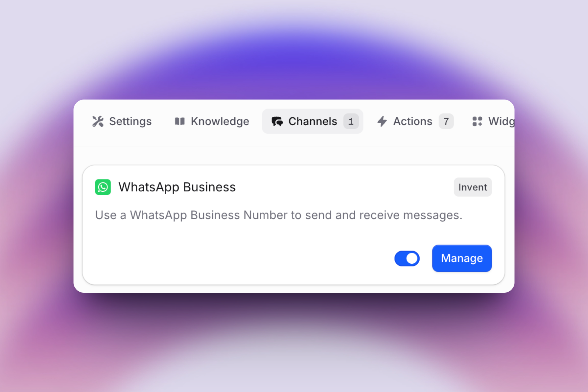Image resolution: width=588 pixels, height=392 pixels.
Task: Disable the WhatsApp Business channel toggle
Action: click(x=407, y=258)
